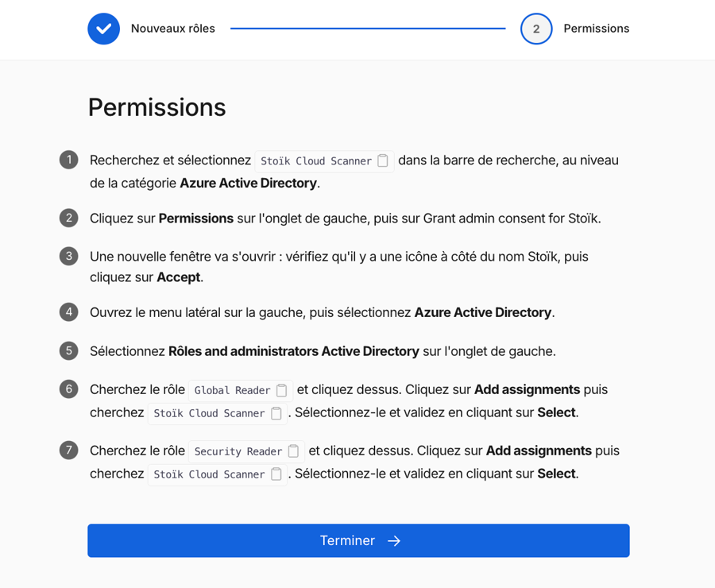Click the step 2 circle indicator

pyautogui.click(x=536, y=29)
